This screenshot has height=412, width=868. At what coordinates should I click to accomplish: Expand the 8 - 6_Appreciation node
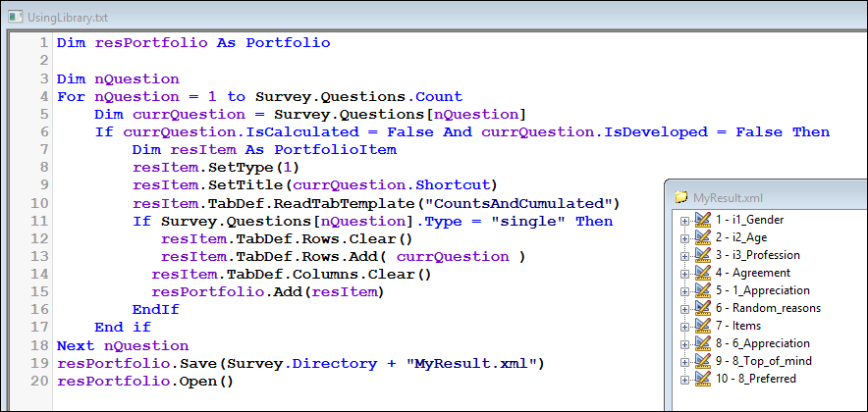pyautogui.click(x=684, y=344)
